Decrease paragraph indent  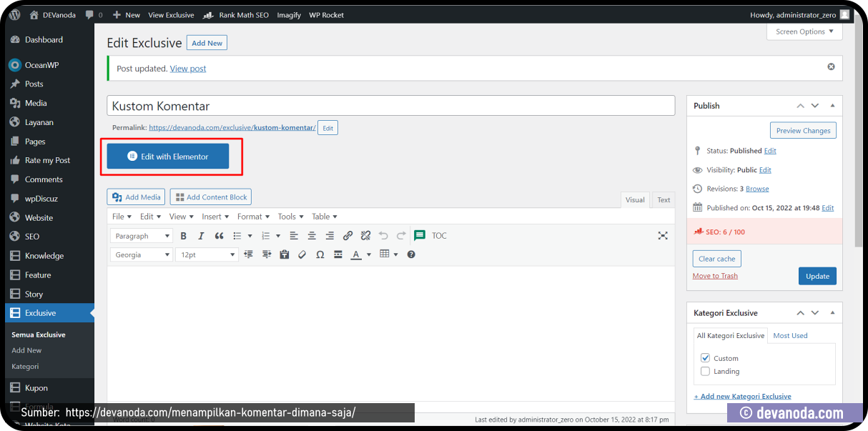pos(249,254)
